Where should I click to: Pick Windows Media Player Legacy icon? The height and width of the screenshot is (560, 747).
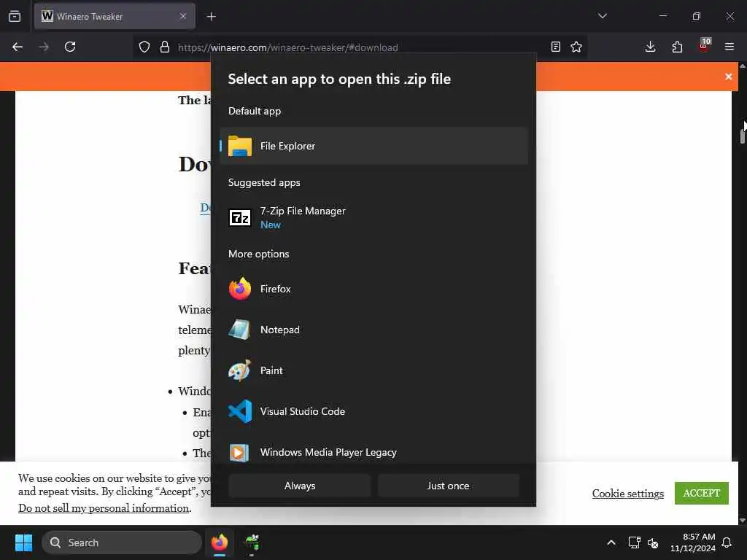click(239, 452)
